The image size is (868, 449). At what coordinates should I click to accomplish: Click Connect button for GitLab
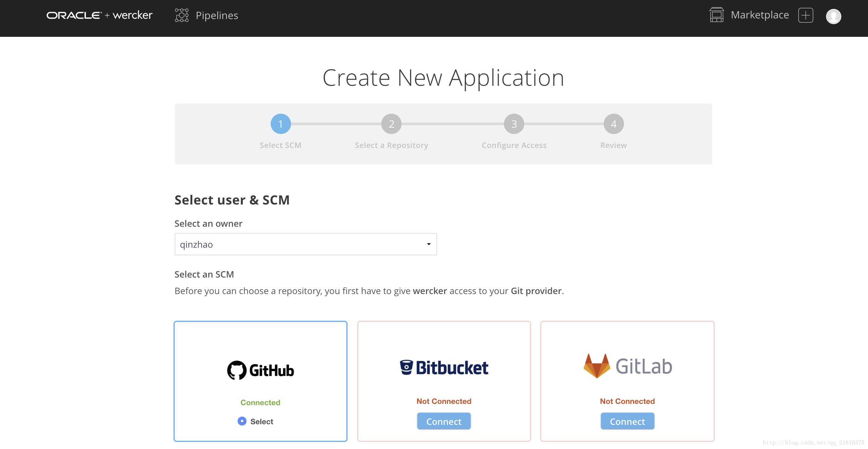pos(627,421)
